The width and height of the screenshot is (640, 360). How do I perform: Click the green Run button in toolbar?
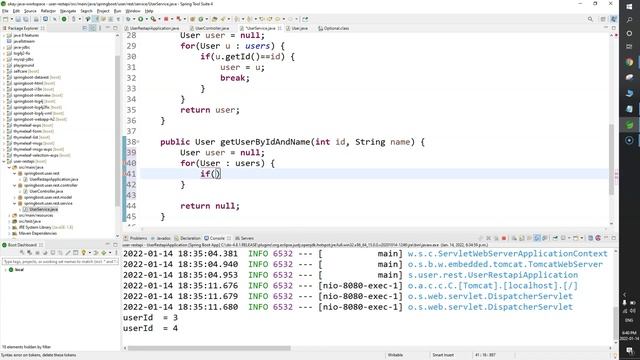pos(140,19)
